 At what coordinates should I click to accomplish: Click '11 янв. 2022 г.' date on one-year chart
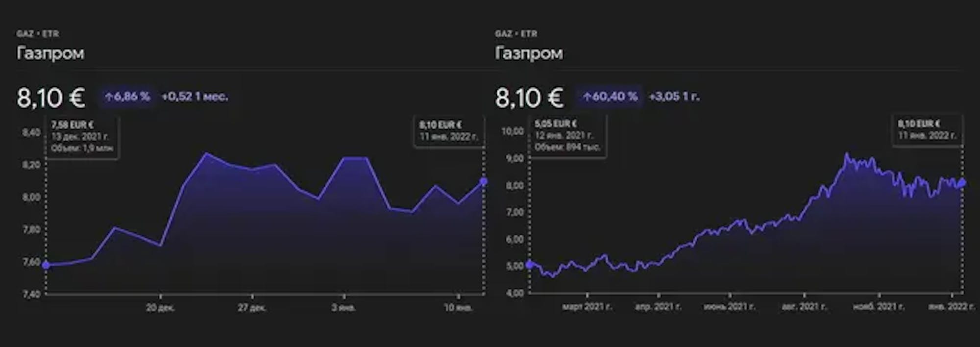(927, 135)
